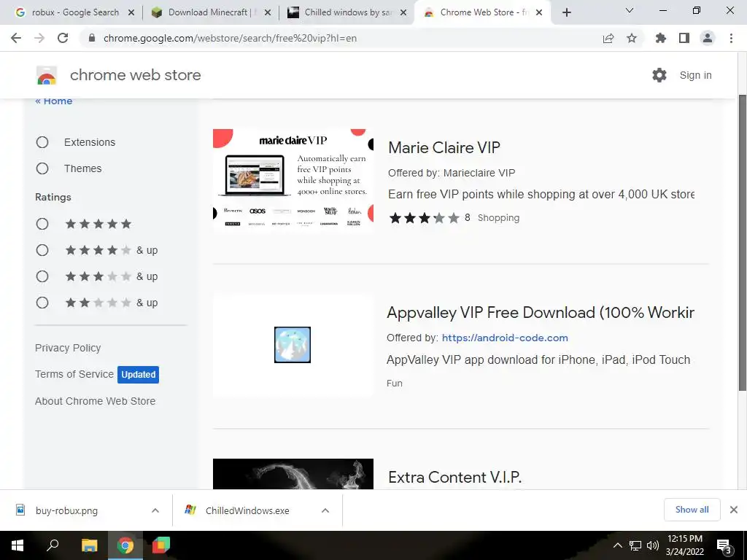Close the robux Google Search tab
747x560 pixels.
point(131,12)
